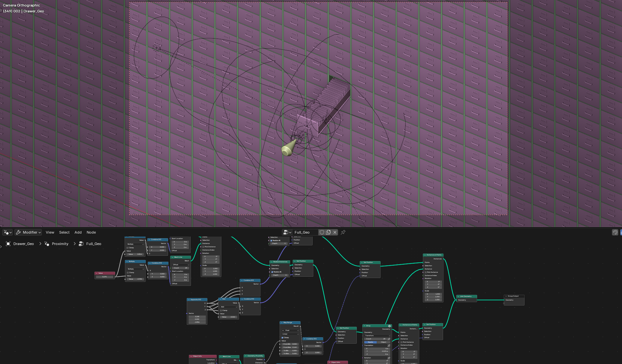Screen dimensions: 622x364
Task: Collapse the Group Output node
Action: click(x=506, y=296)
